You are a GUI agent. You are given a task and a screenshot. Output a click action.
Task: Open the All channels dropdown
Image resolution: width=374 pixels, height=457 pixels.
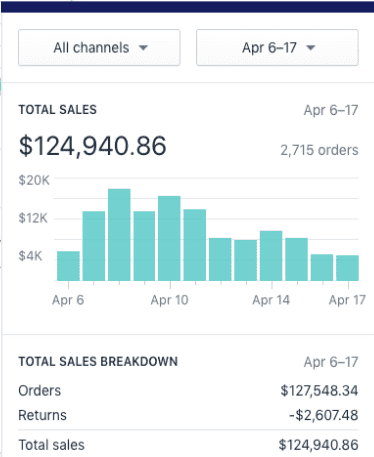[99, 48]
